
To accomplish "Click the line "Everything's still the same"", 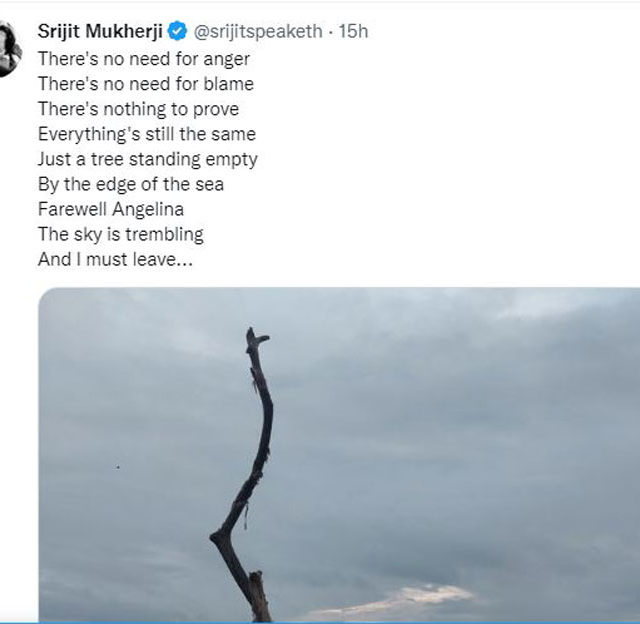I will [x=147, y=134].
